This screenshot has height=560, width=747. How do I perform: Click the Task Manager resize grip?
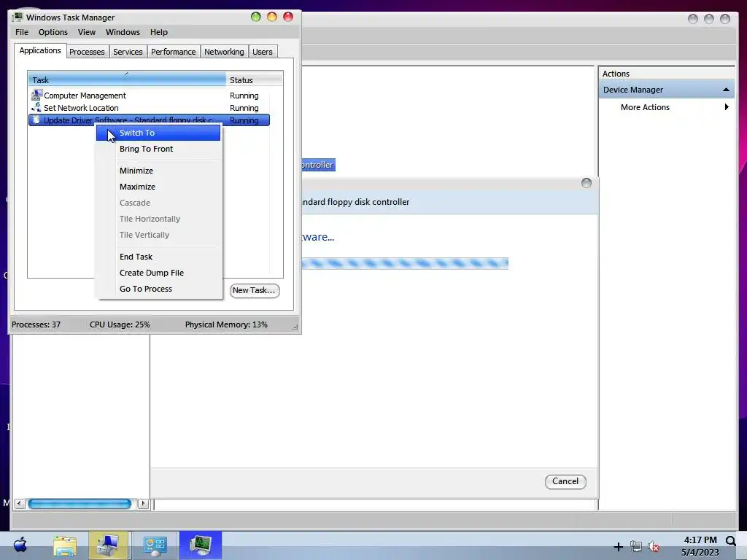(x=295, y=327)
